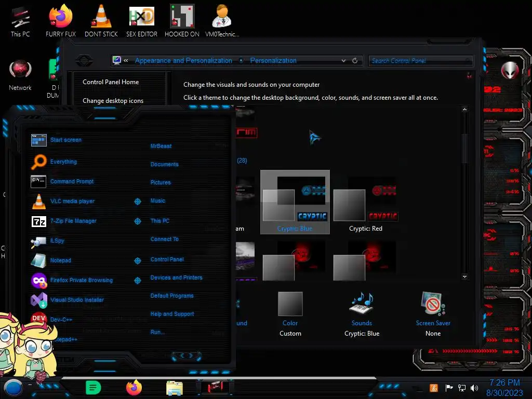Image resolution: width=532 pixels, height=399 pixels.
Task: Open the green notes app on taskbar
Action: [x=94, y=388]
